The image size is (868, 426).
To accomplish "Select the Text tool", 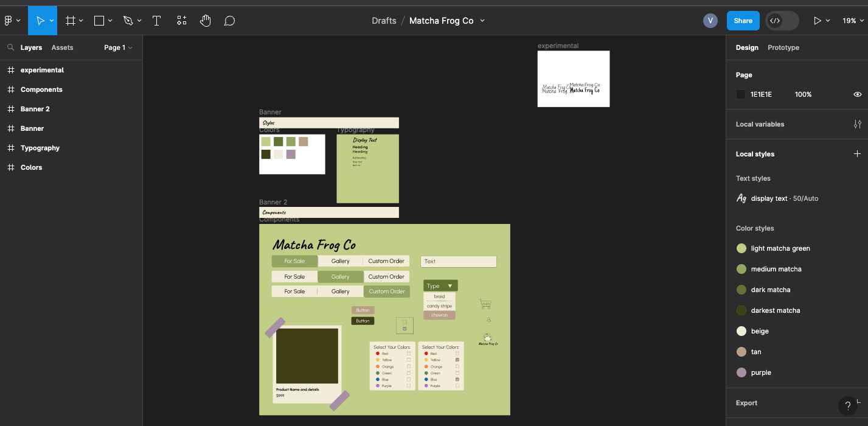I will (156, 21).
